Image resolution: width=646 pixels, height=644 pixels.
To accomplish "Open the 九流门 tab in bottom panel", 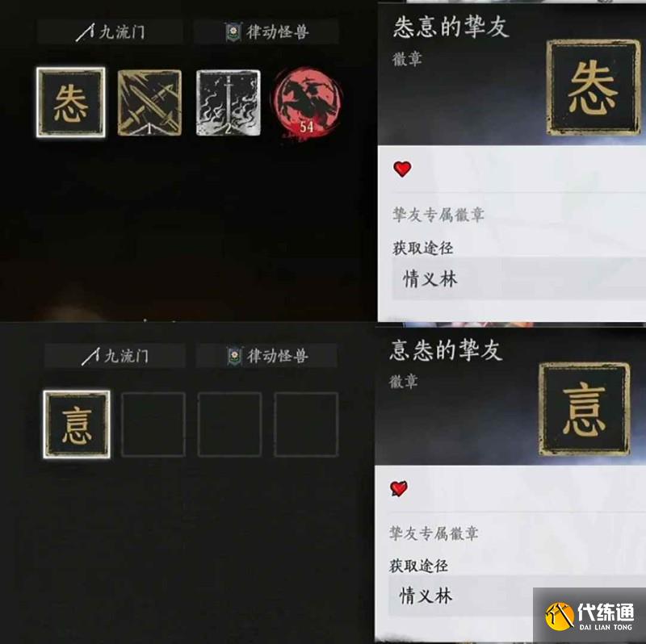I will (x=115, y=356).
